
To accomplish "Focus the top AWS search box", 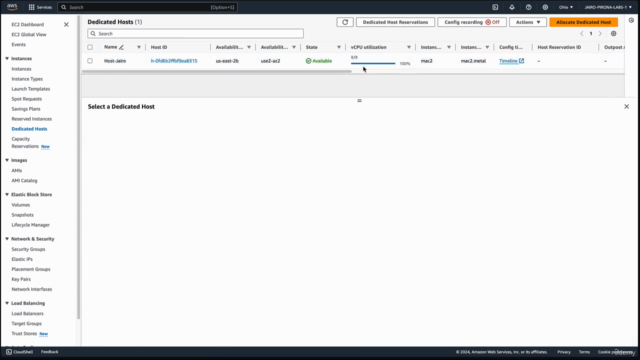I will [x=148, y=7].
